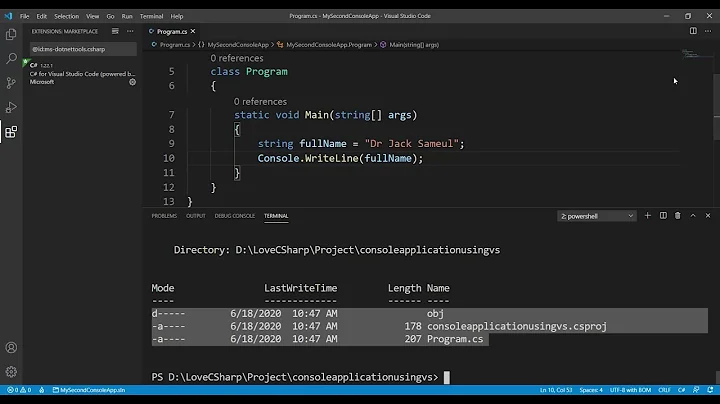This screenshot has width=720, height=404.
Task: Click Ln 10, Col 53 status item
Action: tap(556, 390)
